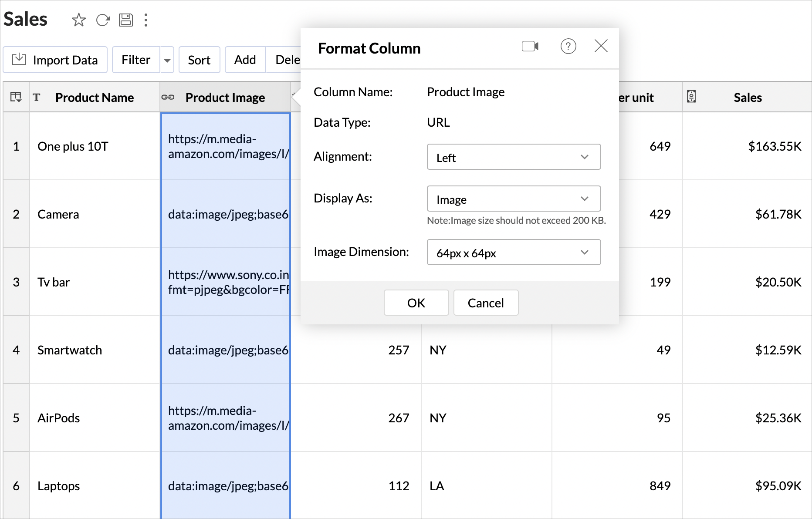Select the Product Name column header
The height and width of the screenshot is (519, 812).
tap(95, 97)
